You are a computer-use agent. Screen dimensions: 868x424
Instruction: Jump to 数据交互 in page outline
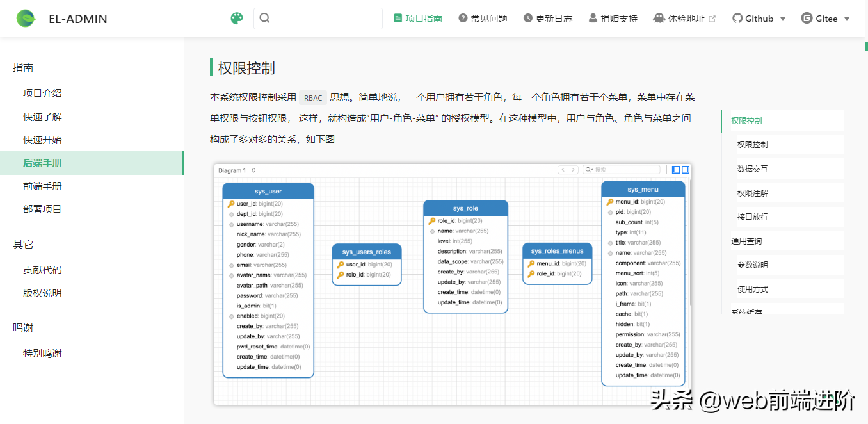(x=752, y=168)
